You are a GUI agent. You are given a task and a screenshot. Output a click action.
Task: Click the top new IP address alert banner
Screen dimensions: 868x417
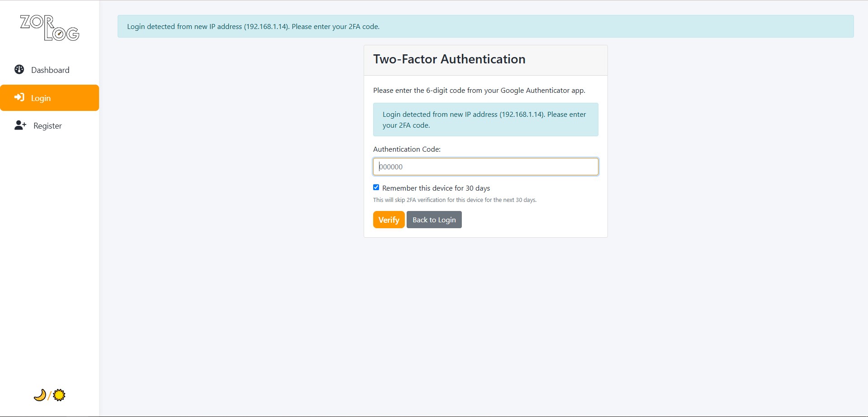pyautogui.click(x=485, y=27)
